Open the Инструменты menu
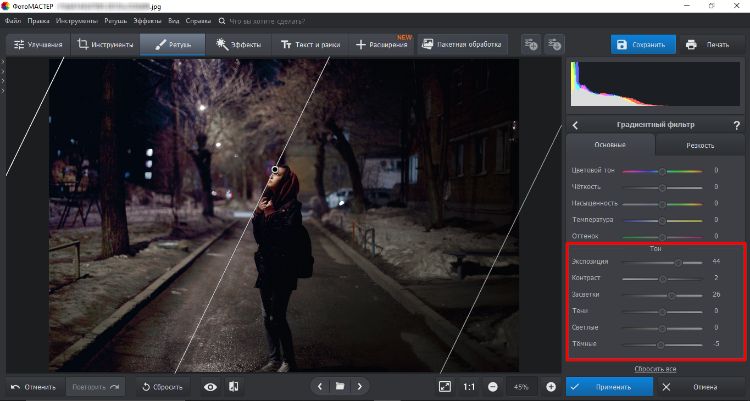750x401 pixels. tap(78, 20)
